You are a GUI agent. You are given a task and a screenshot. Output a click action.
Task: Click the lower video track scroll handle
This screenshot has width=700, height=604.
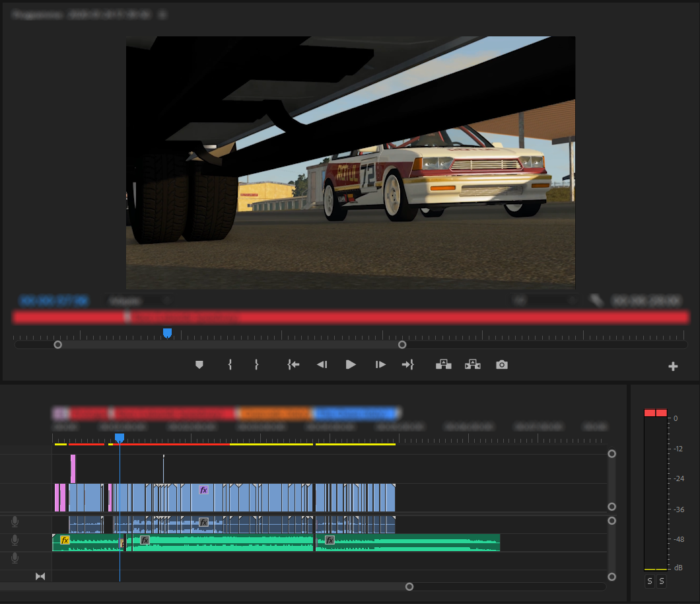click(x=612, y=507)
